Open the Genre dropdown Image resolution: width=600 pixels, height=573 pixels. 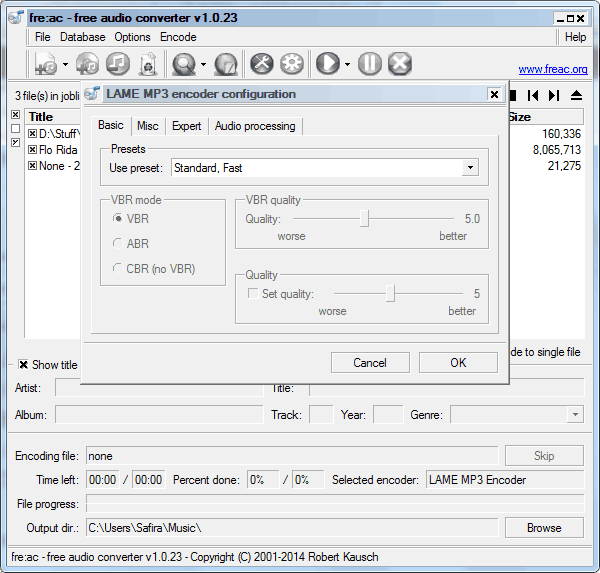point(575,415)
